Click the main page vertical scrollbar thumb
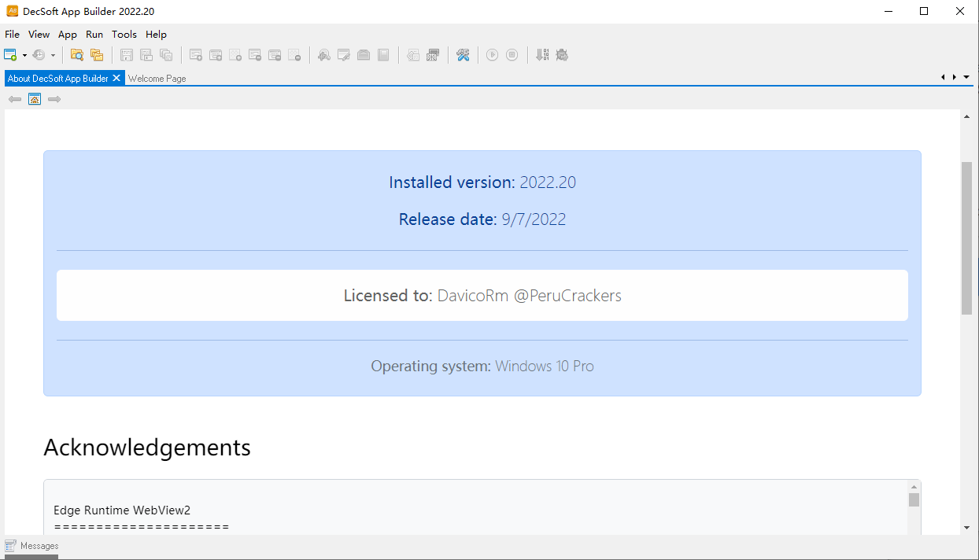 [x=966, y=238]
